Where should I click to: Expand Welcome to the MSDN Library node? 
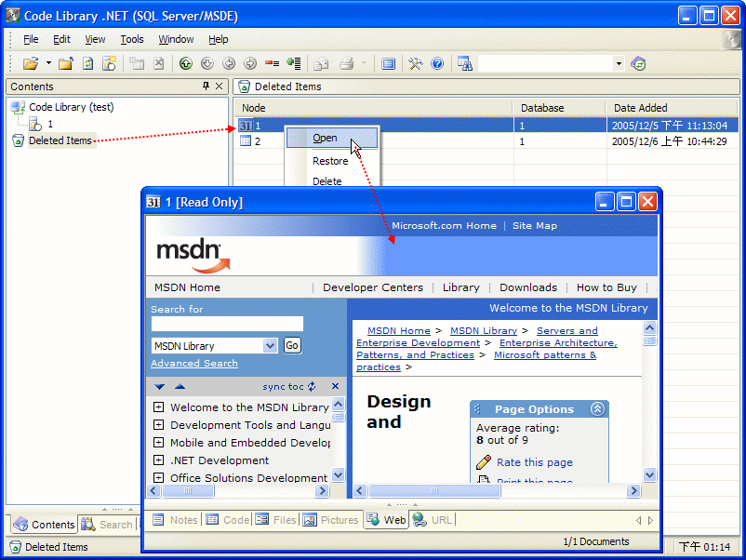pos(158,407)
